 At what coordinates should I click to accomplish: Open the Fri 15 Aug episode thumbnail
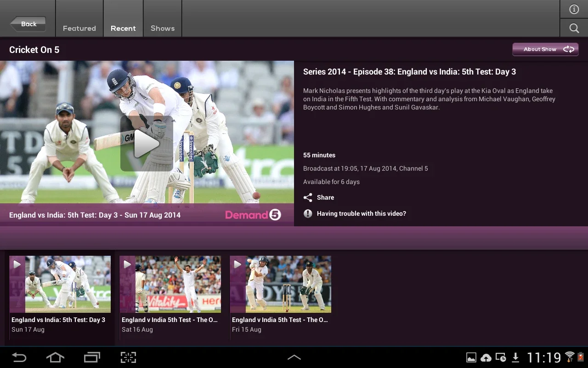[x=281, y=284]
